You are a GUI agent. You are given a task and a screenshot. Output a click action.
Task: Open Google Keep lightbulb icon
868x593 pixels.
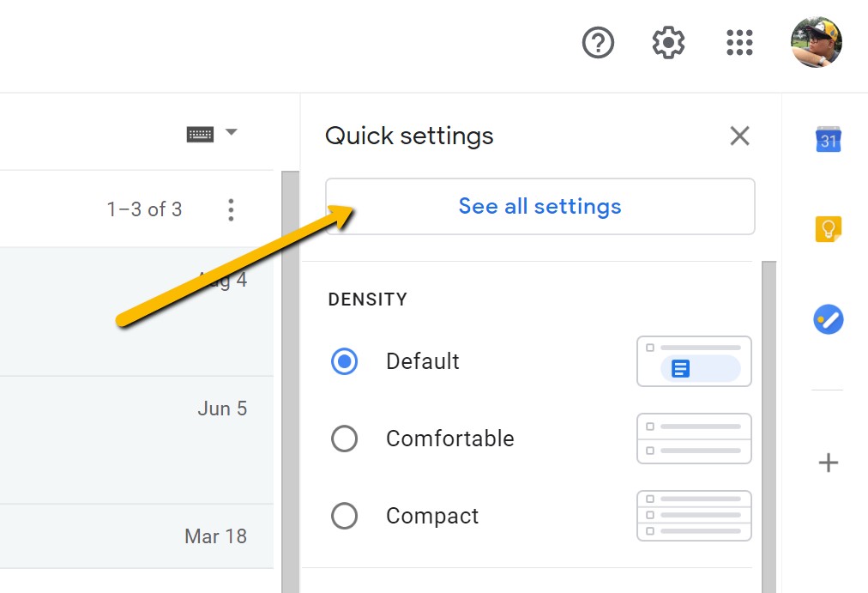[829, 228]
